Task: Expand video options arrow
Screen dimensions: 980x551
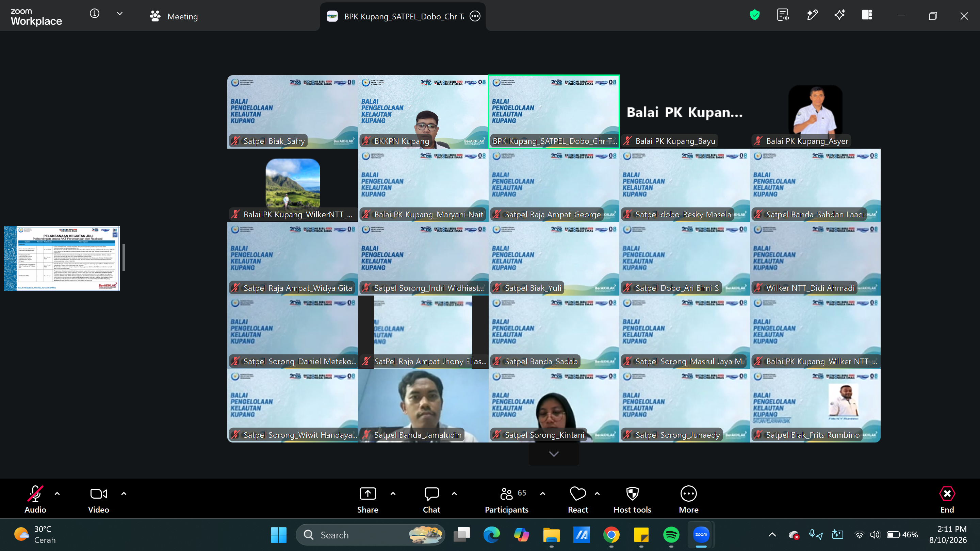Action: pyautogui.click(x=124, y=494)
